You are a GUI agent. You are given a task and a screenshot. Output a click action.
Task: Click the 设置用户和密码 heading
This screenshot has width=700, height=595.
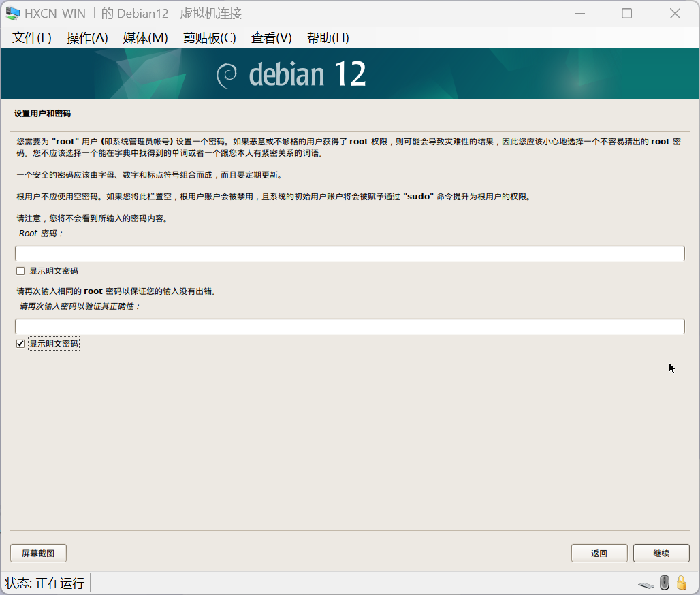click(x=42, y=114)
